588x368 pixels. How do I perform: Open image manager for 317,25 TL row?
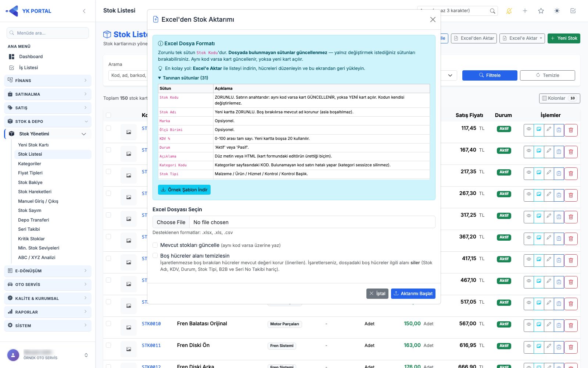[539, 217]
